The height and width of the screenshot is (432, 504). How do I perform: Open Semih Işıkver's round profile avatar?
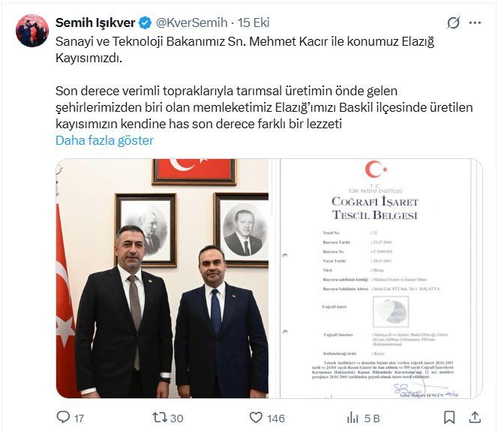[x=32, y=31]
